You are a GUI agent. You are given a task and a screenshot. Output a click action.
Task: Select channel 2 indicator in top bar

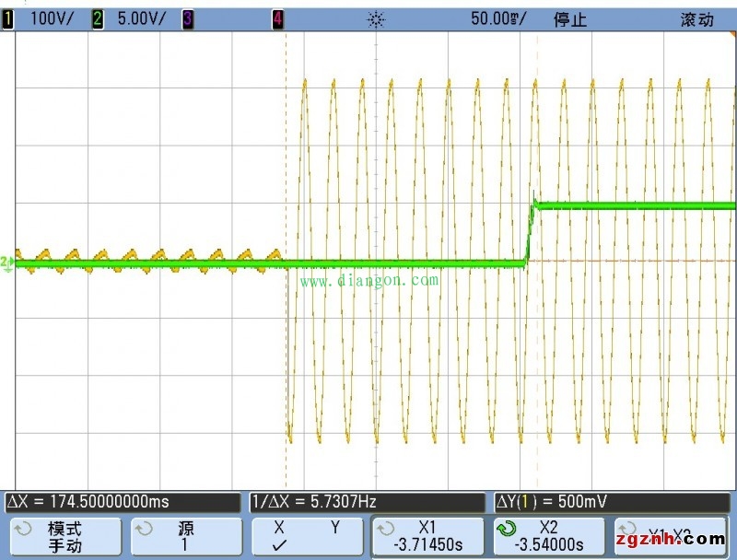coord(97,19)
